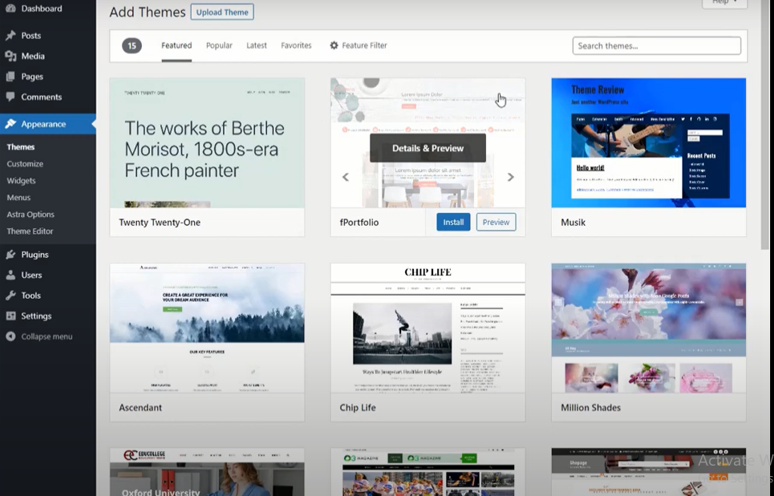
Task: Click the Twenty Twenty-One theme name
Action: (x=159, y=223)
